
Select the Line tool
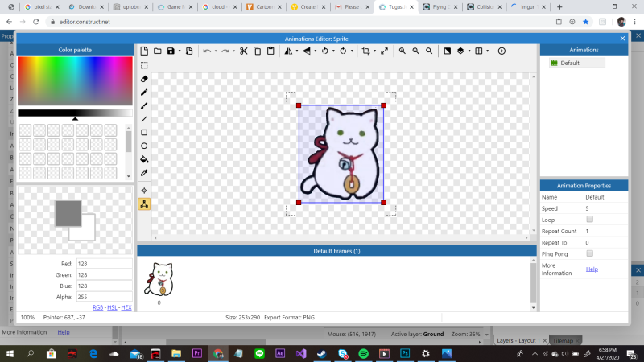click(x=144, y=119)
